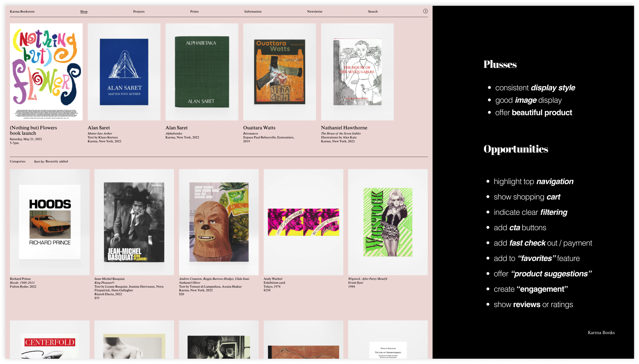The height and width of the screenshot is (364, 639).
Task: Open the Hoods Richard Prince book cover
Action: [50, 222]
